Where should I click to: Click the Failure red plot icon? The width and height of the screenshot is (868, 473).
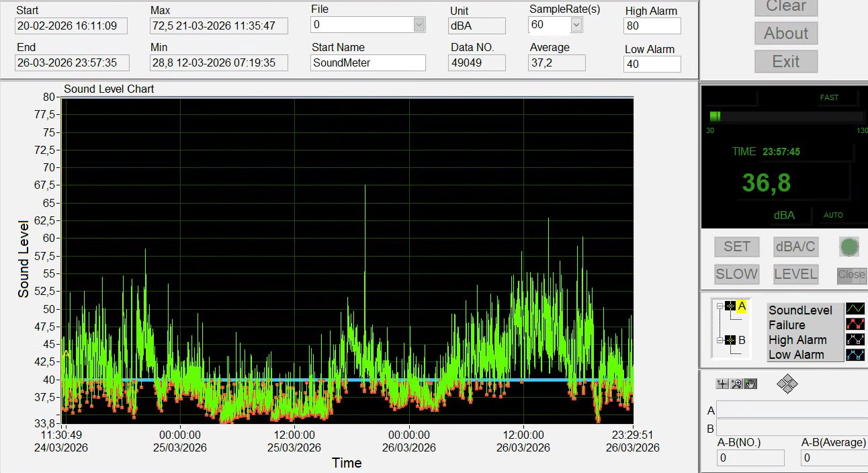click(855, 325)
